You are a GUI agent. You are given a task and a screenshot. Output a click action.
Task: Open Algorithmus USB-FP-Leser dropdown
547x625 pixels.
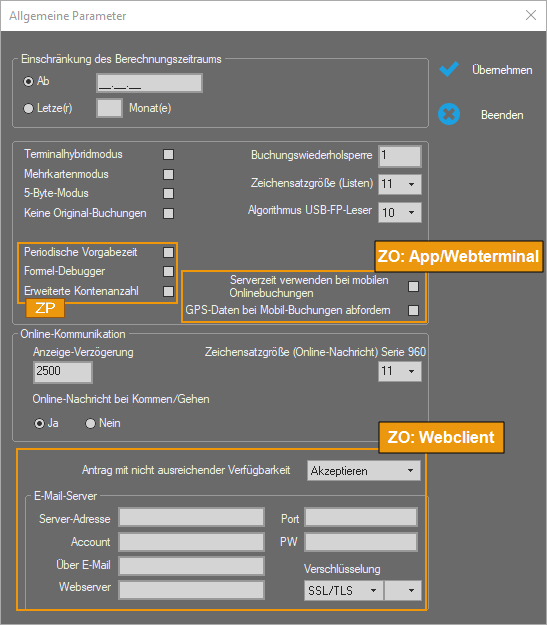tap(399, 212)
